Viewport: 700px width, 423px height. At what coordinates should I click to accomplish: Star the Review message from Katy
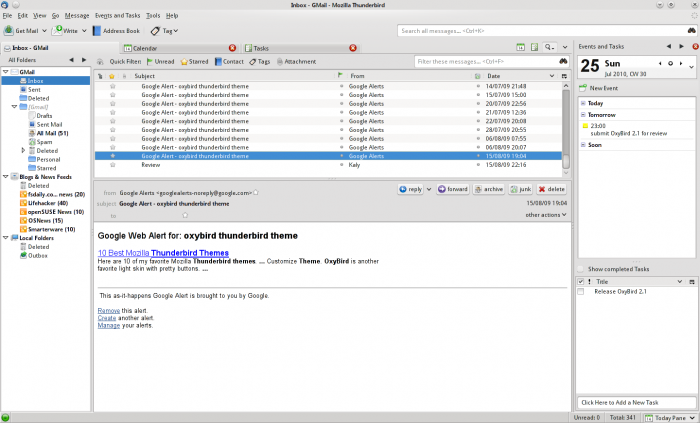tap(112, 165)
